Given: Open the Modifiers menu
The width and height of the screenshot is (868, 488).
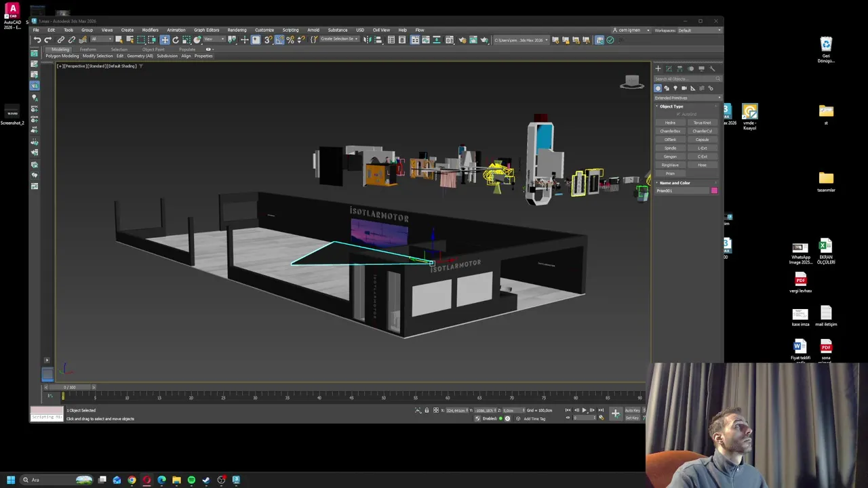Looking at the screenshot, I should [150, 30].
